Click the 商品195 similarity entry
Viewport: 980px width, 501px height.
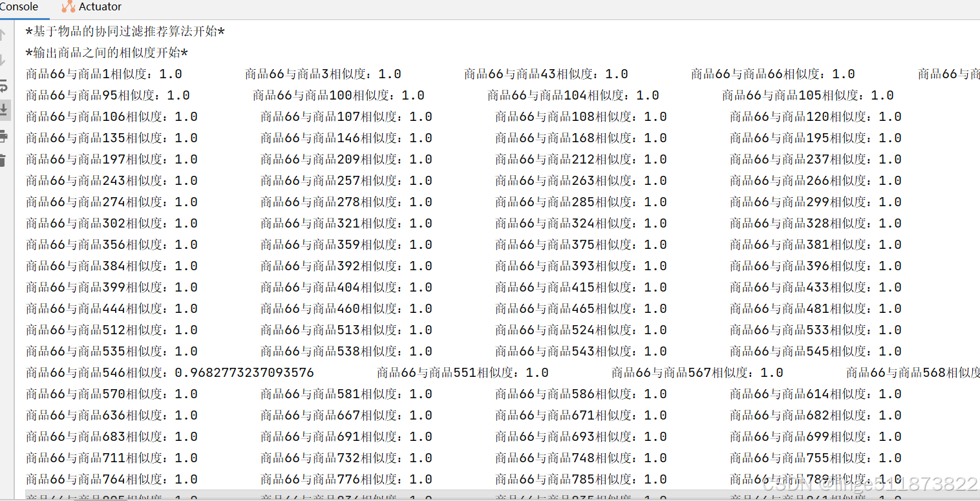tap(816, 138)
